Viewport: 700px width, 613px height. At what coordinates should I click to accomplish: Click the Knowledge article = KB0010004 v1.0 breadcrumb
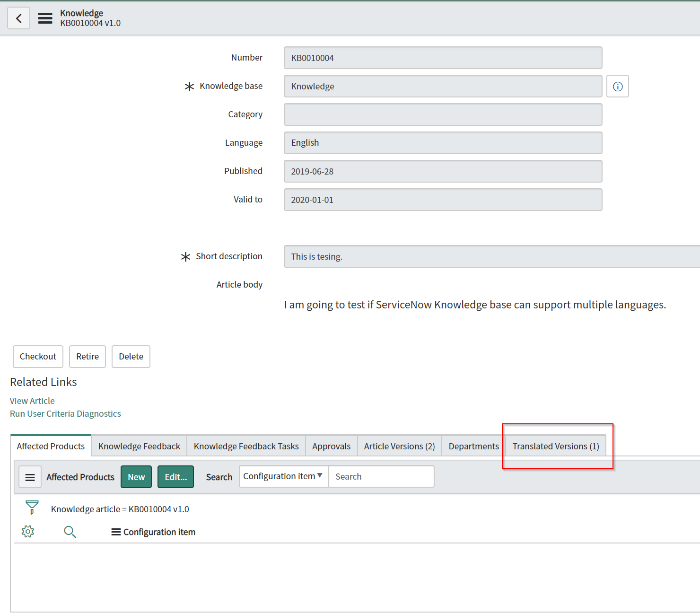(x=120, y=509)
